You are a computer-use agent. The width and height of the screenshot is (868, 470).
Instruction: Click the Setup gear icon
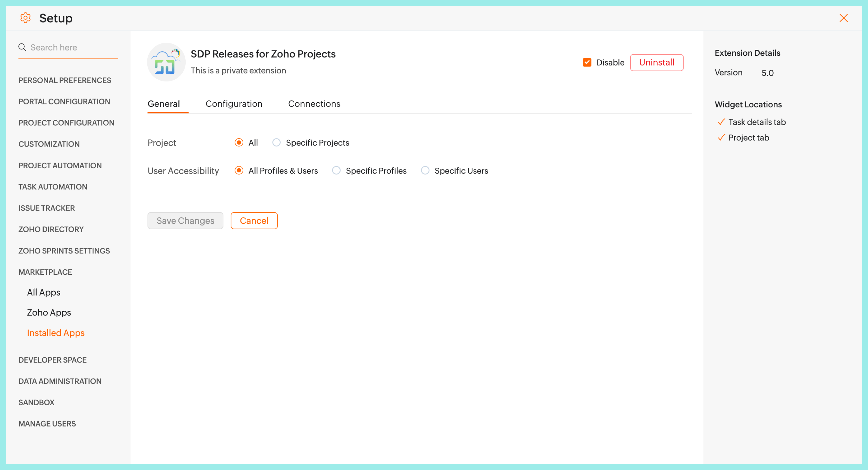[x=26, y=18]
